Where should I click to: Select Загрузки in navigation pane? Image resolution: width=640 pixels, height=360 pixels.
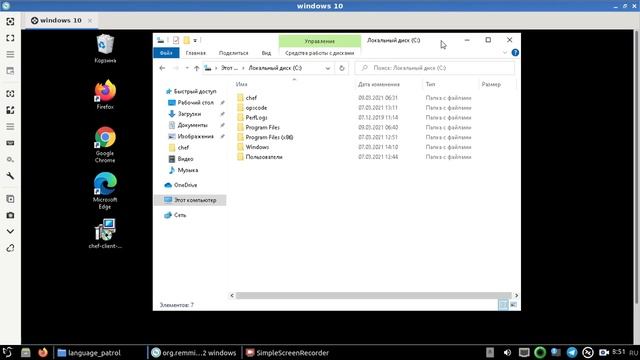point(185,114)
